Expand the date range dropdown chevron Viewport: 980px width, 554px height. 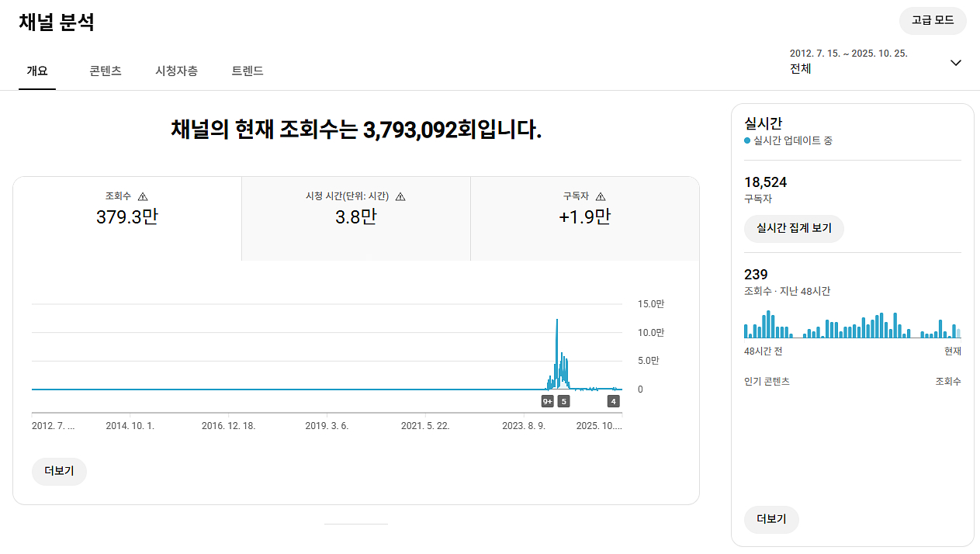(955, 63)
